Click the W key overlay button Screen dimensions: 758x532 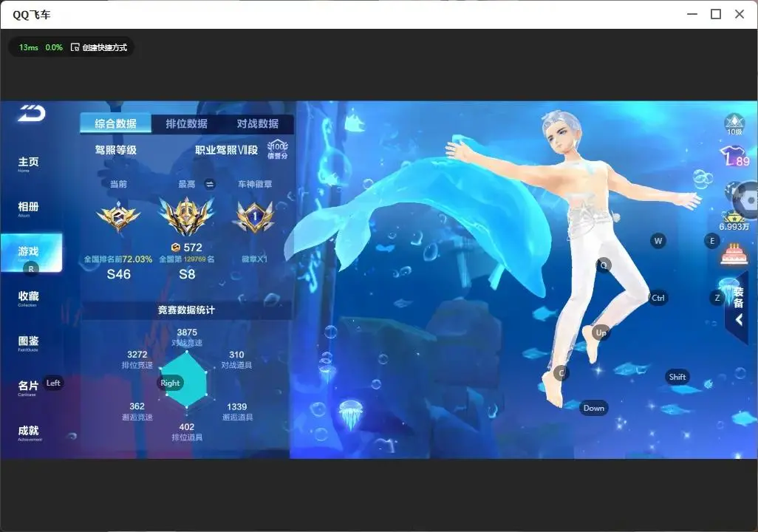tap(658, 241)
